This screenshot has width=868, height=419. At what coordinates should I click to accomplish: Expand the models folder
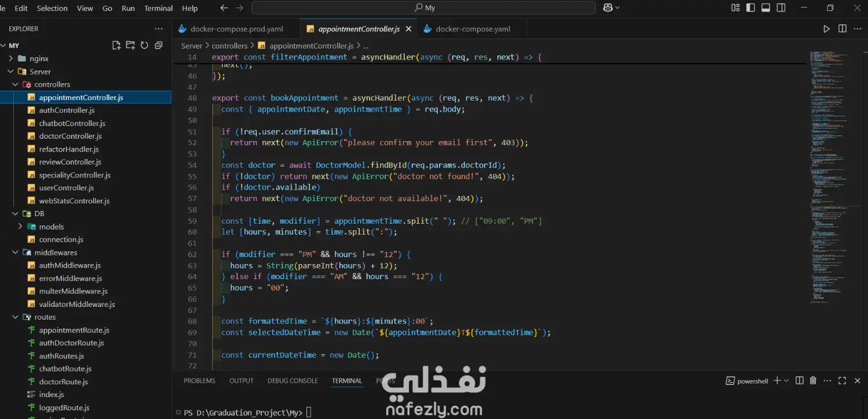20,227
